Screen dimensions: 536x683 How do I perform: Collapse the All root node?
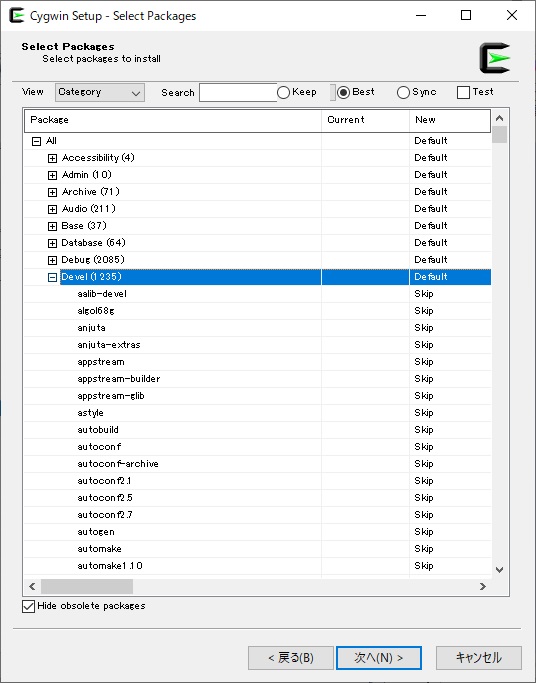37,141
